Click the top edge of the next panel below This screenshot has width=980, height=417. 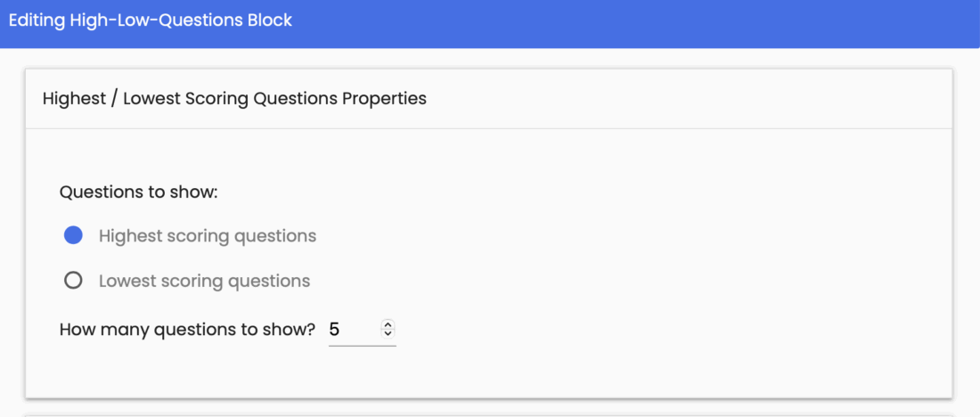coord(488,414)
